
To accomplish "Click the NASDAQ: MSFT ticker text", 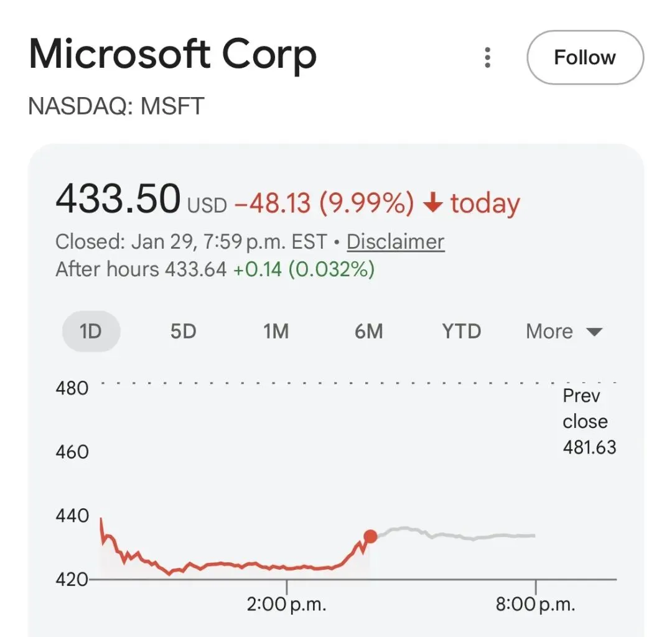I will point(116,106).
